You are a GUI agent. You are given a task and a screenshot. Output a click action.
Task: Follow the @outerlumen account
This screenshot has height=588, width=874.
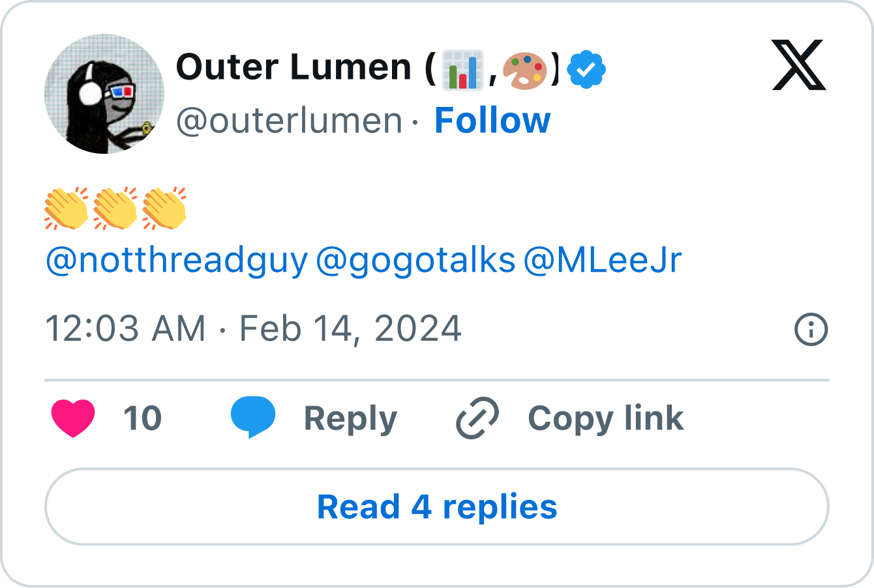492,121
